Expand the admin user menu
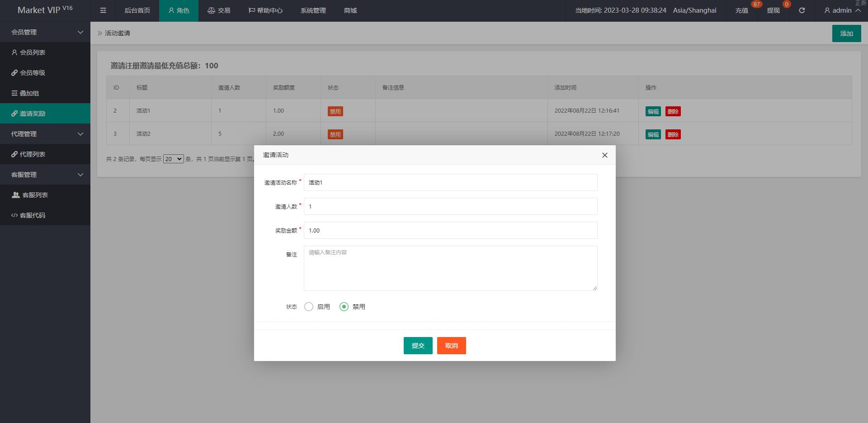Viewport: 868px width, 423px height. click(842, 10)
